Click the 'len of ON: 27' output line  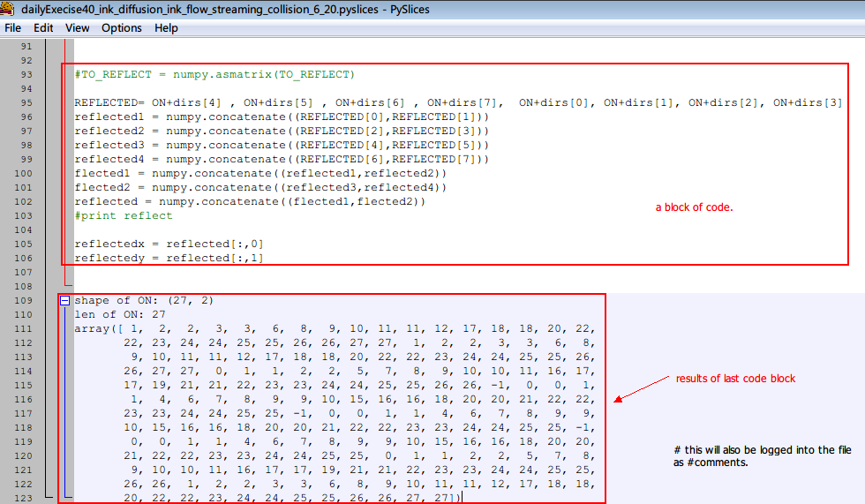tap(120, 315)
